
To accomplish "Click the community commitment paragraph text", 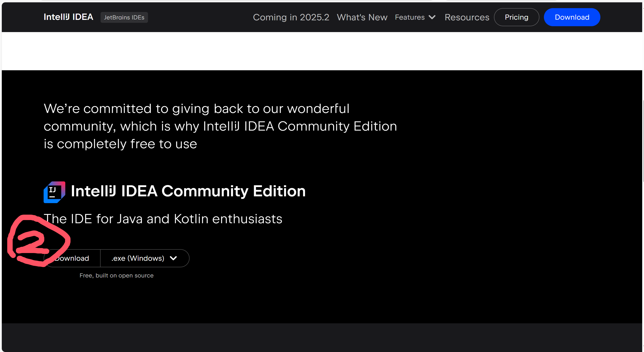I will (x=220, y=126).
